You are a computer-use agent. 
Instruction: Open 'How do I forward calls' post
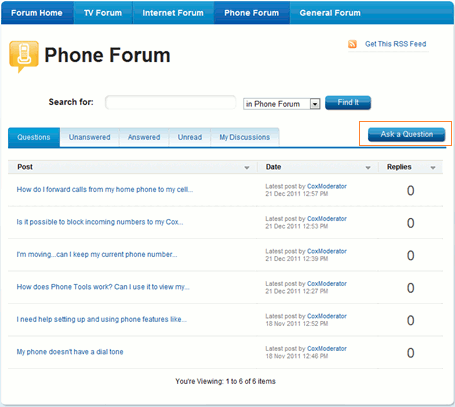105,189
